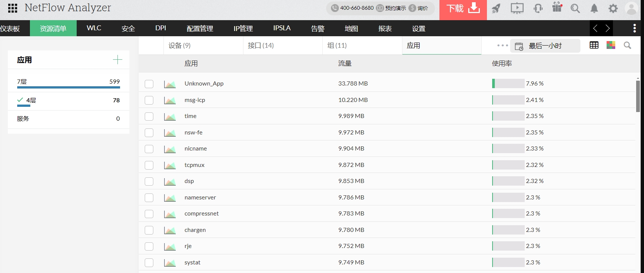Open the gift box icon
The image size is (644, 273).
pyautogui.click(x=557, y=7)
